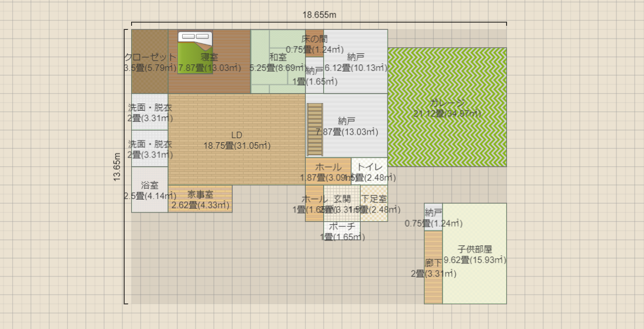Select the 下足室 shoe room
The image size is (644, 329).
coord(374,203)
